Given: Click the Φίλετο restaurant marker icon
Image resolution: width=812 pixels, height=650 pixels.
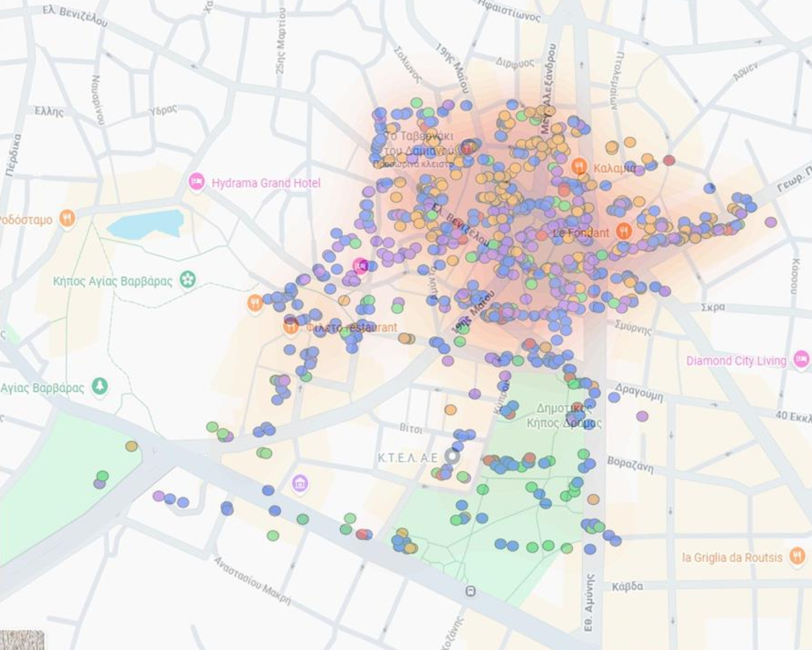Looking at the screenshot, I should point(291,326).
